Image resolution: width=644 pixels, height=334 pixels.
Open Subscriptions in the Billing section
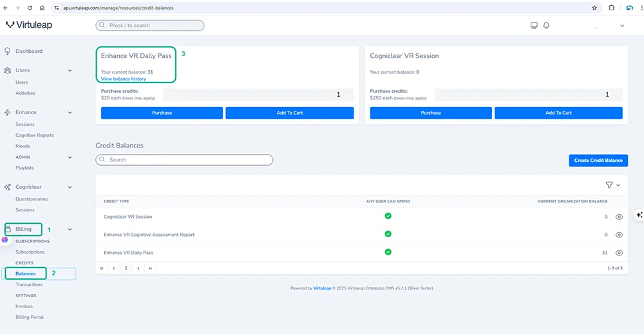point(30,251)
